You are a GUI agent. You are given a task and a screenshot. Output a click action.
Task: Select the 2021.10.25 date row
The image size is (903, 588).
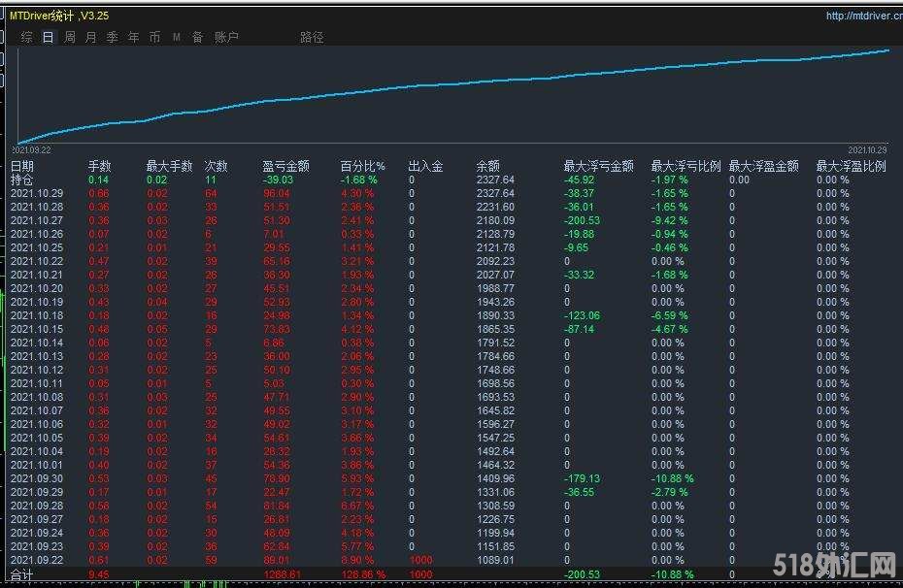37,248
